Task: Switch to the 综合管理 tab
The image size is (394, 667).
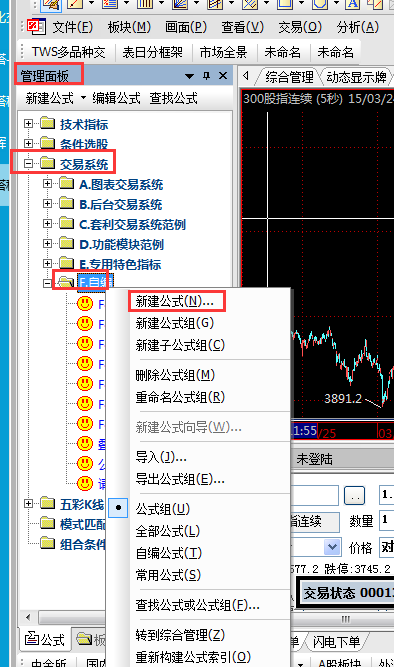Action: pos(289,77)
